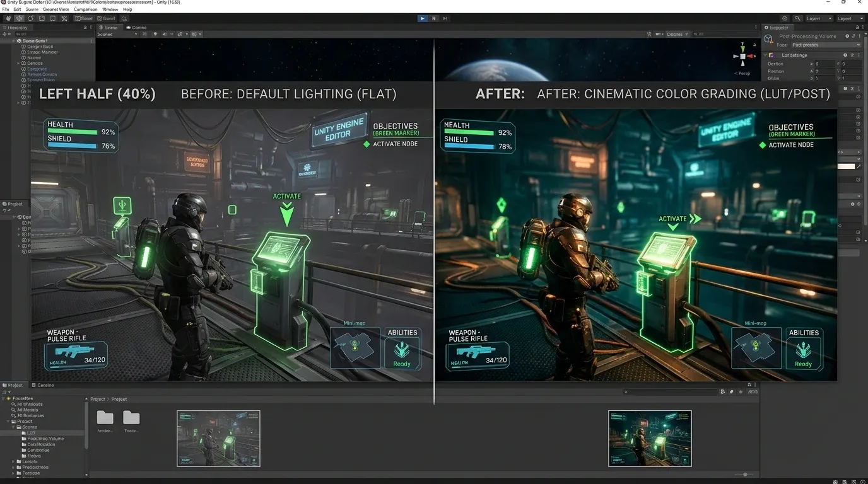Image resolution: width=868 pixels, height=484 pixels.
Task: Open the Edit menu
Action: (x=17, y=9)
